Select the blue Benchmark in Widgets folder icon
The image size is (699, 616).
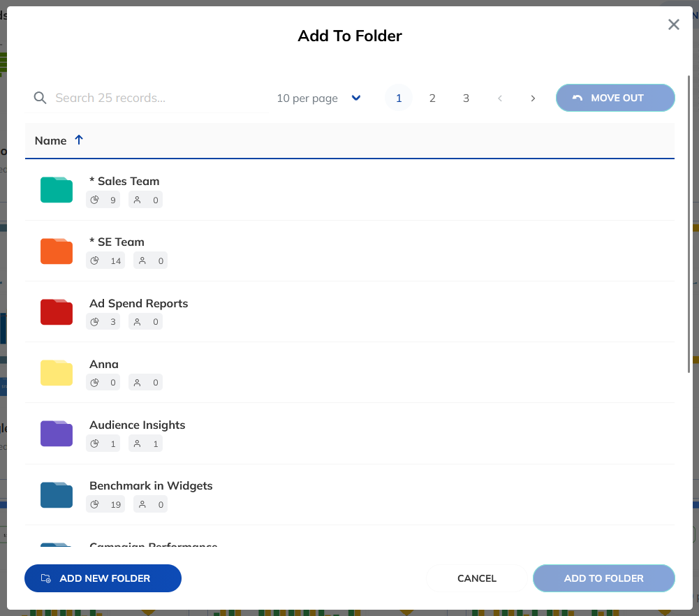57,494
